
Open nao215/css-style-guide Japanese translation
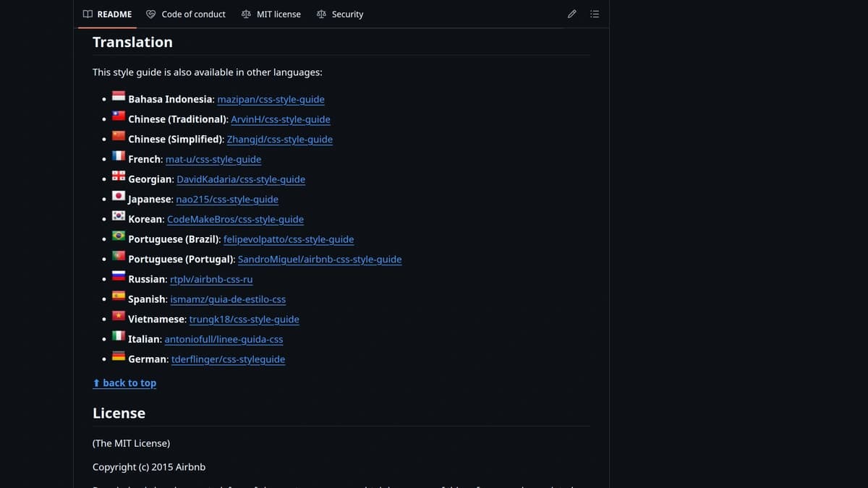[x=227, y=200]
